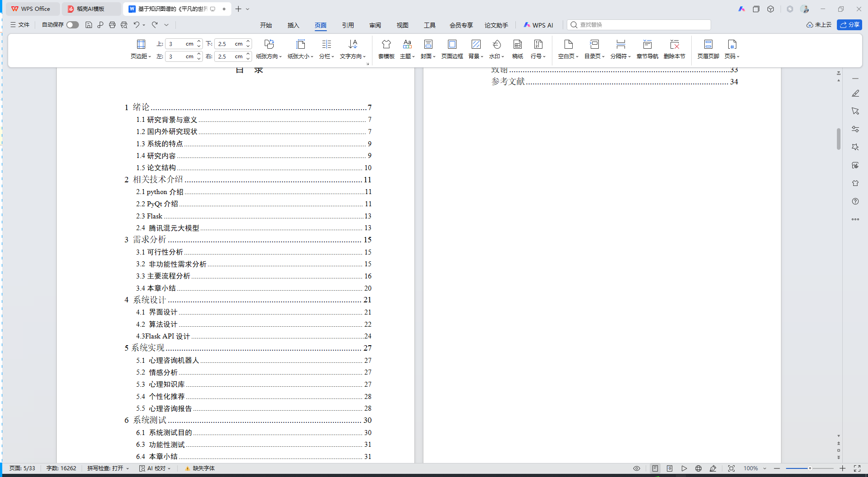Open the 页边距 margins tool

click(x=141, y=49)
